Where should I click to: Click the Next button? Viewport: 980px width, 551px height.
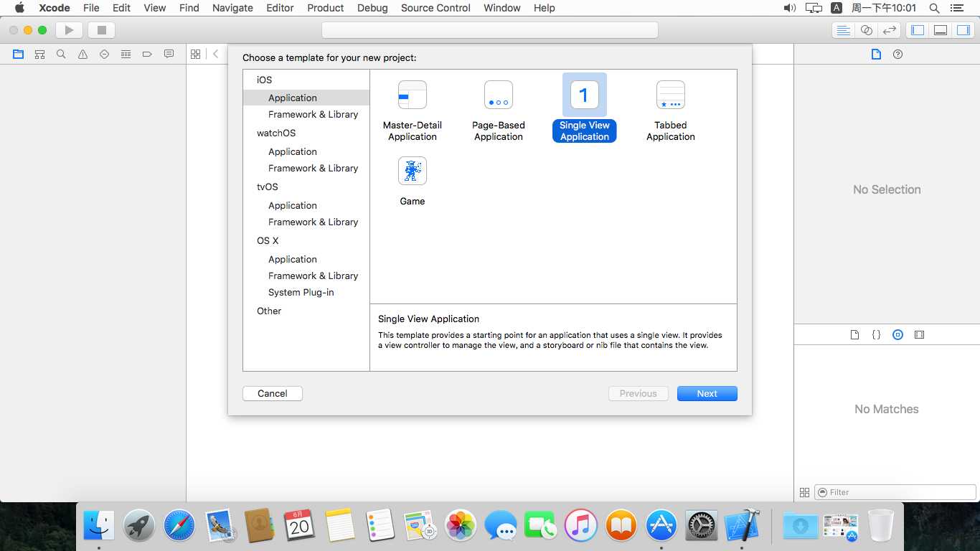pyautogui.click(x=707, y=393)
